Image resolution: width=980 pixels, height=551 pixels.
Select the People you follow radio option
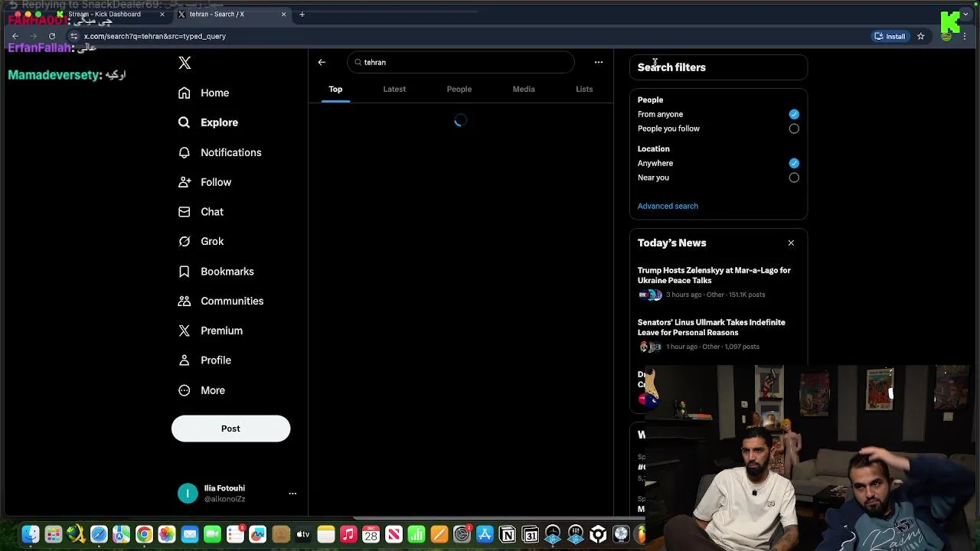coord(794,129)
